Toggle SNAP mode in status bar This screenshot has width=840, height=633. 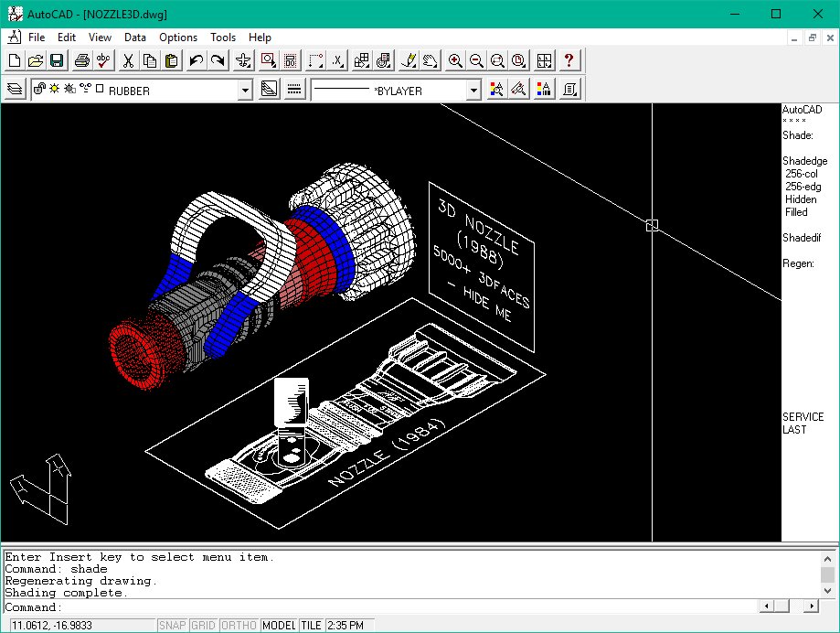172,626
